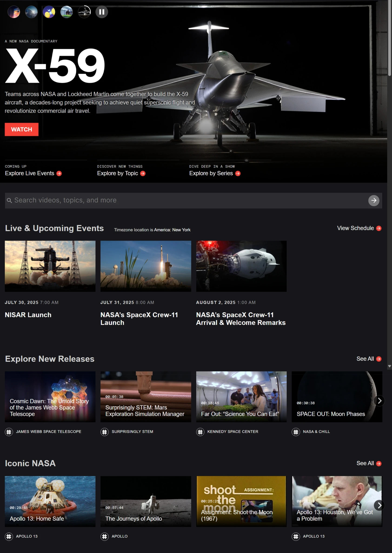
Task: Open KENNEDY SPACE CENTER topic tag
Action: pyautogui.click(x=233, y=431)
